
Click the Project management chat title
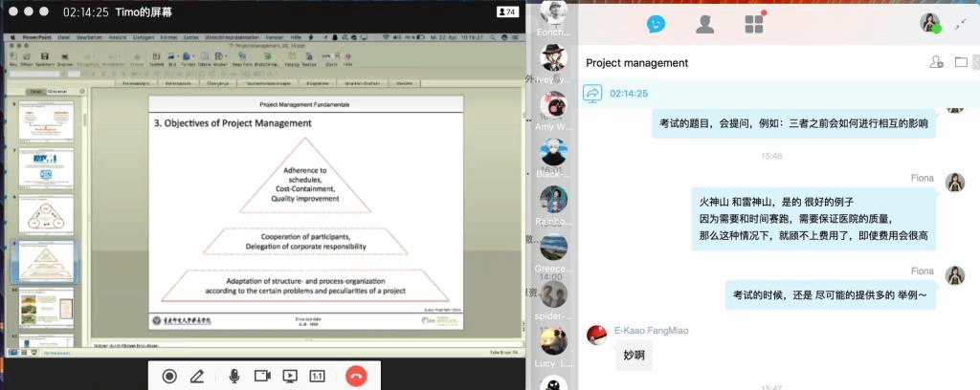pos(637,63)
